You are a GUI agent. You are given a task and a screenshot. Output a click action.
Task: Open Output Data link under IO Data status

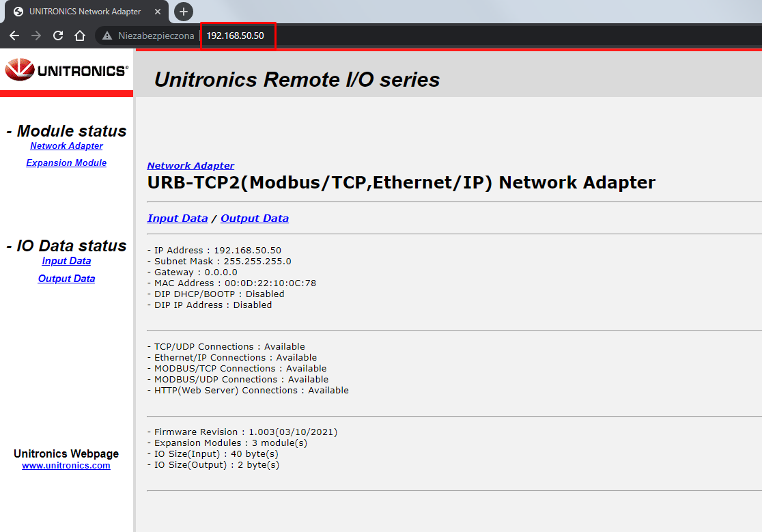pos(67,279)
